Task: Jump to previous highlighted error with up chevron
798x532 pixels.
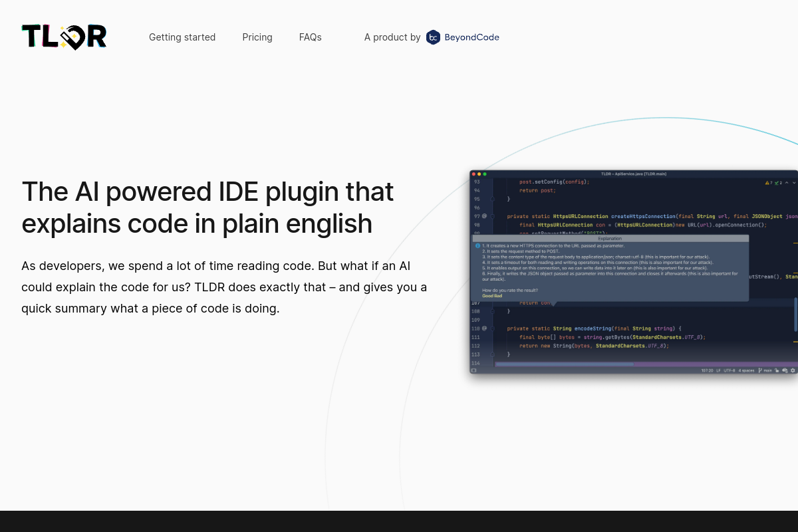Action: click(787, 182)
